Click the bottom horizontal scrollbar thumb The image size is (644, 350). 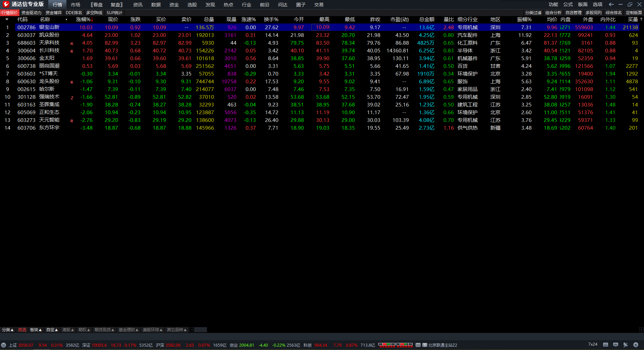pyautogui.click(x=201, y=330)
